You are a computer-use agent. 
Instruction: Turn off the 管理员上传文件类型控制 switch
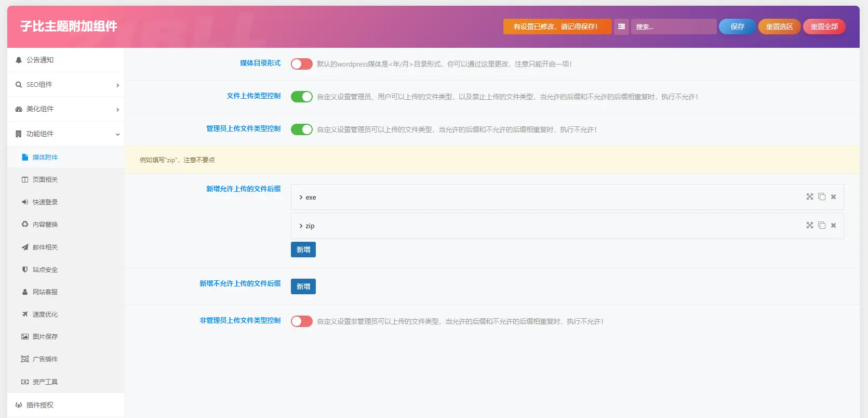302,129
